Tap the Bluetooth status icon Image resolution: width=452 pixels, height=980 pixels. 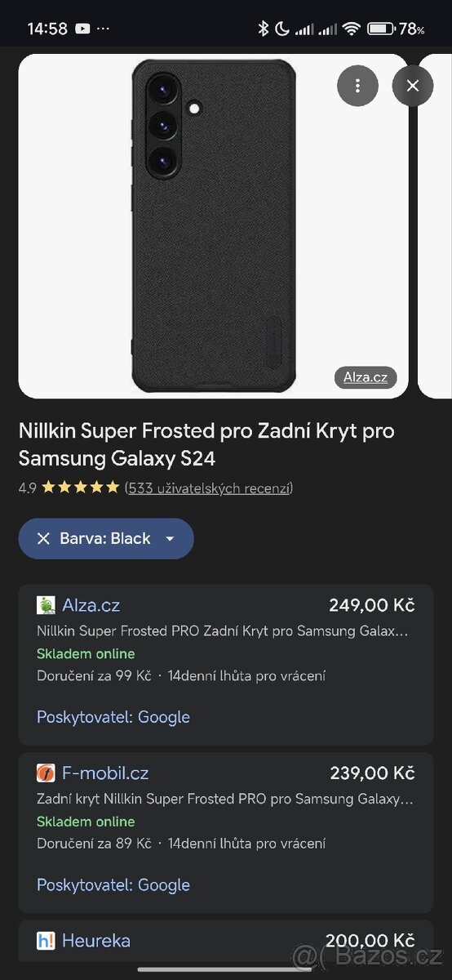click(x=263, y=29)
